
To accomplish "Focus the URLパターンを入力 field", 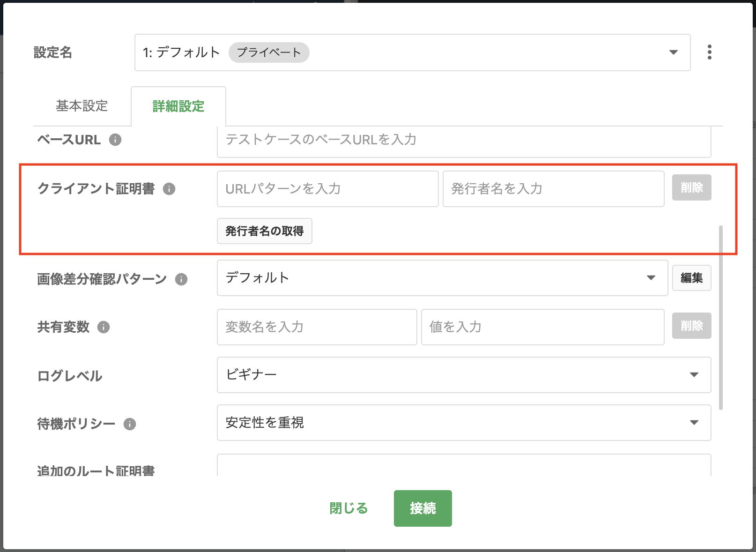I will coord(328,189).
